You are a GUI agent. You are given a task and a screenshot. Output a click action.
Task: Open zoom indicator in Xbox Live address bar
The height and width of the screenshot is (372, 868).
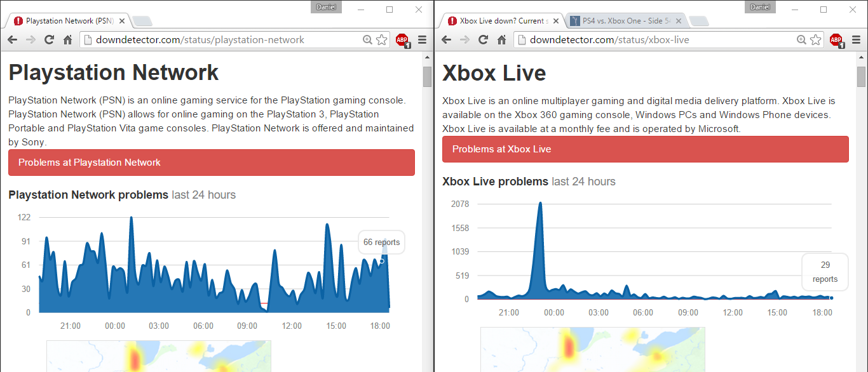coord(802,40)
